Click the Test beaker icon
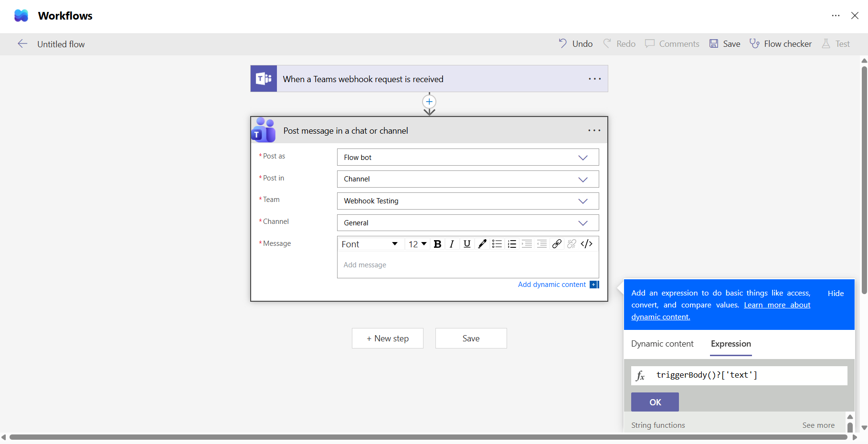The height and width of the screenshot is (444, 868). (826, 44)
